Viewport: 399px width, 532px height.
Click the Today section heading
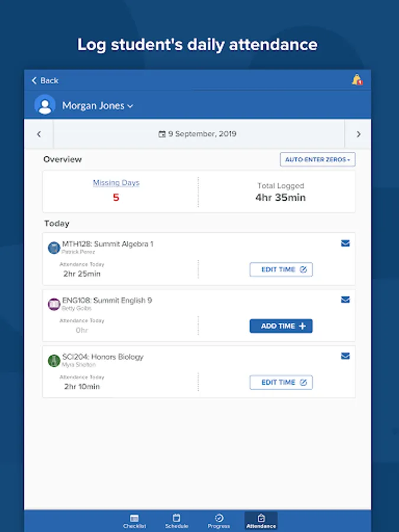point(57,223)
